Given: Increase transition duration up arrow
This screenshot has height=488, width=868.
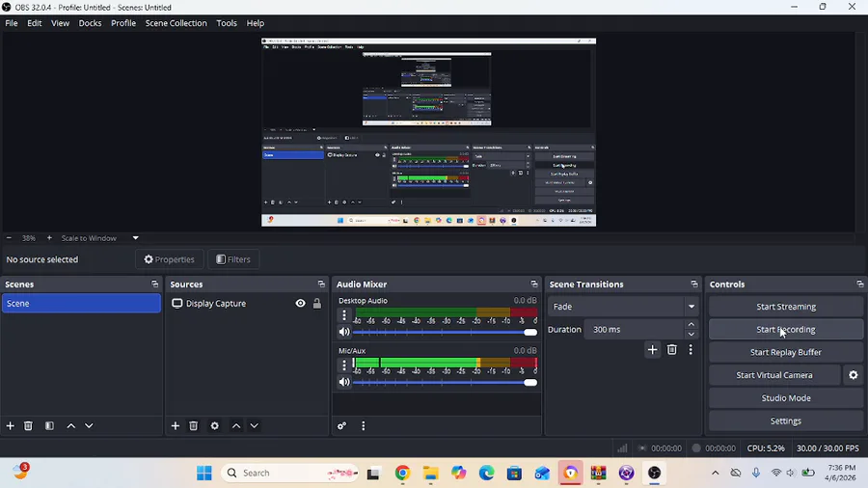Looking at the screenshot, I should point(692,324).
